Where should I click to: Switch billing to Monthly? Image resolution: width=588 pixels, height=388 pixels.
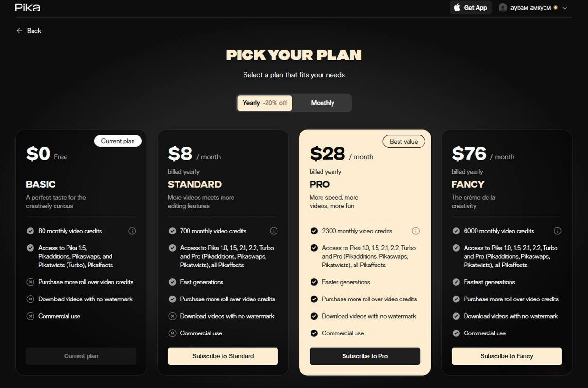click(x=322, y=103)
